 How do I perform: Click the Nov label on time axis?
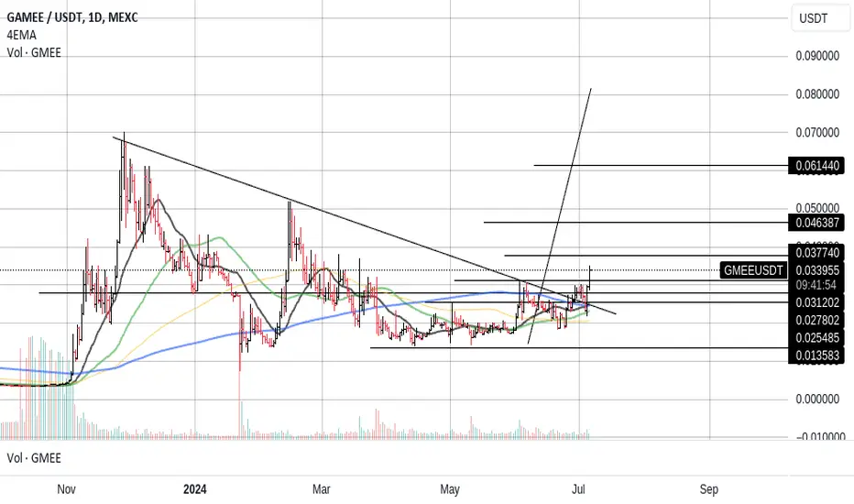pyautogui.click(x=67, y=489)
